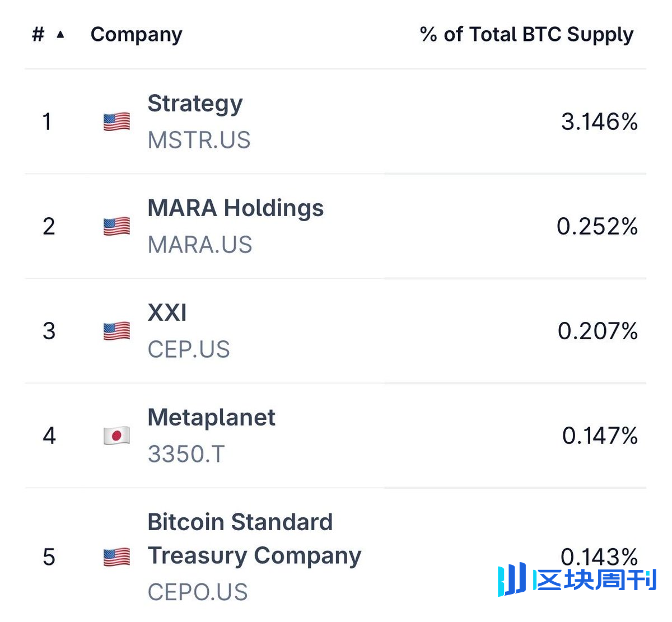Toggle sorting on the Company column header
This screenshot has width=672, height=622.
coord(136,34)
